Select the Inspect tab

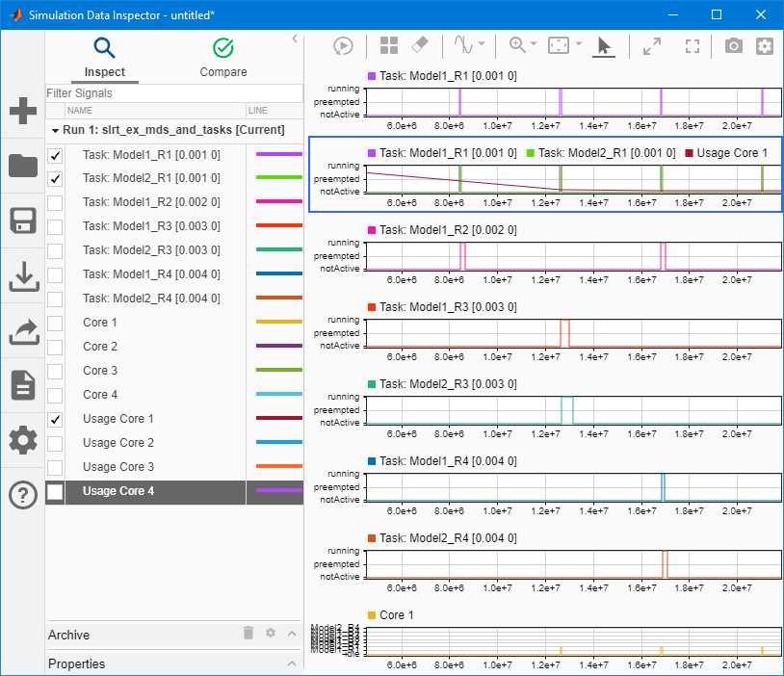tap(104, 58)
